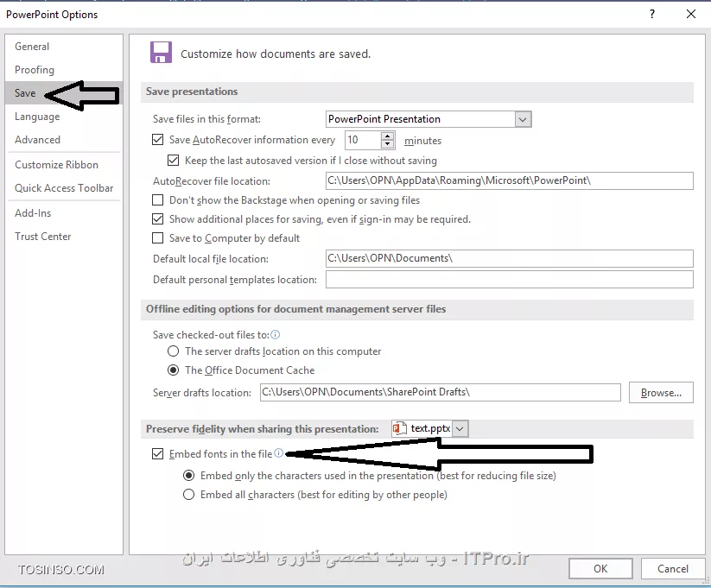Click the "Preserve fidelity when sharing" heading
Image resolution: width=711 pixels, height=588 pixels.
pos(262,429)
